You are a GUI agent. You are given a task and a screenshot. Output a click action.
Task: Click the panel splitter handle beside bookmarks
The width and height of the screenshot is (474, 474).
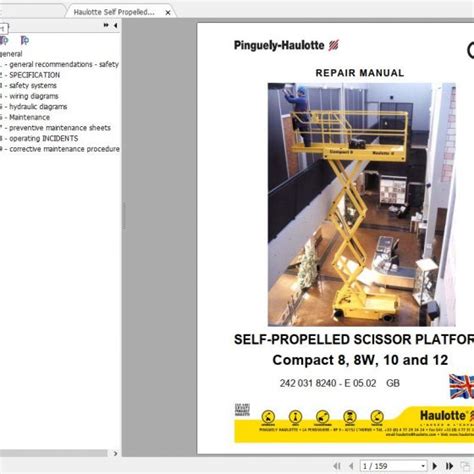tap(124, 215)
